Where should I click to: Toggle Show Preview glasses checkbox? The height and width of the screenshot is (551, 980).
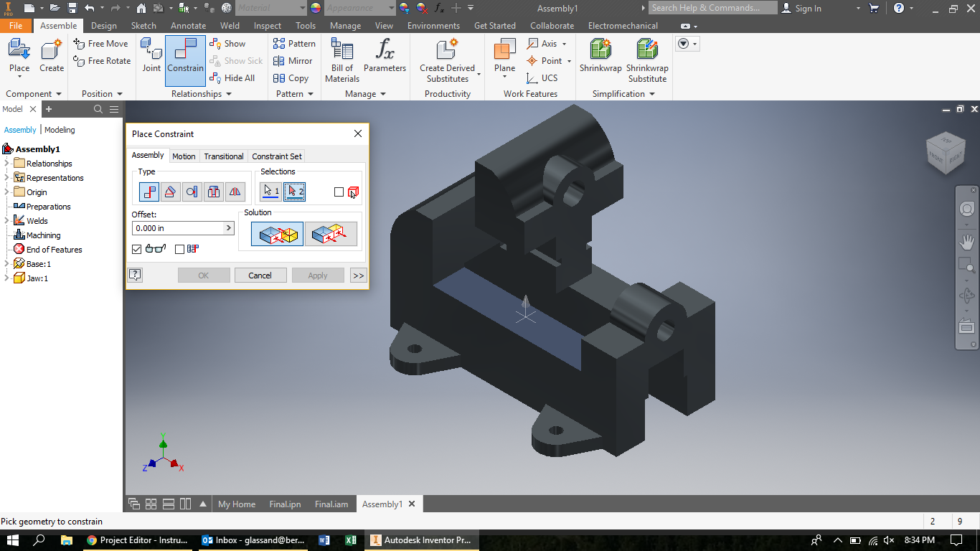137,249
